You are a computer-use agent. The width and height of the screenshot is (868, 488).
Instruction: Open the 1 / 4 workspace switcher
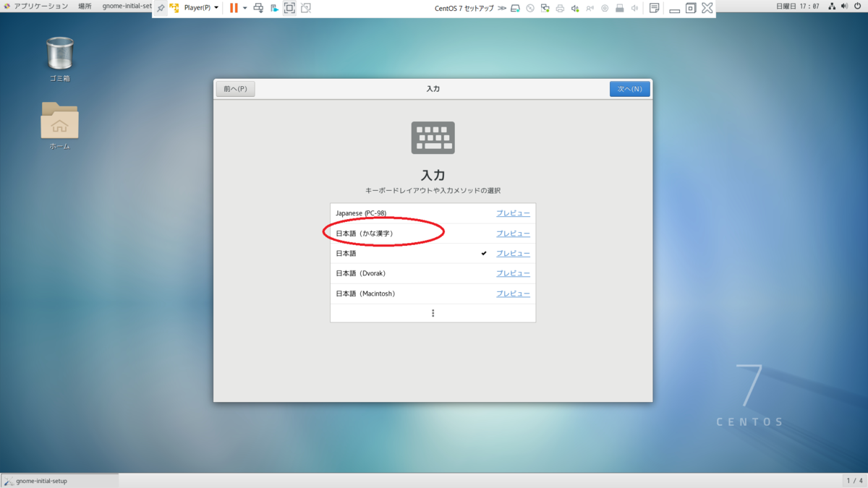[854, 481]
